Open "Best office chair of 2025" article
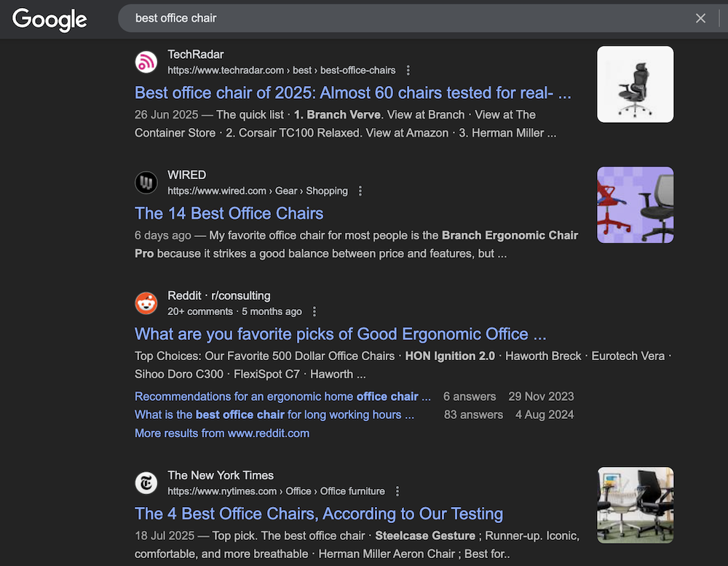Image resolution: width=728 pixels, height=566 pixels. [x=352, y=93]
